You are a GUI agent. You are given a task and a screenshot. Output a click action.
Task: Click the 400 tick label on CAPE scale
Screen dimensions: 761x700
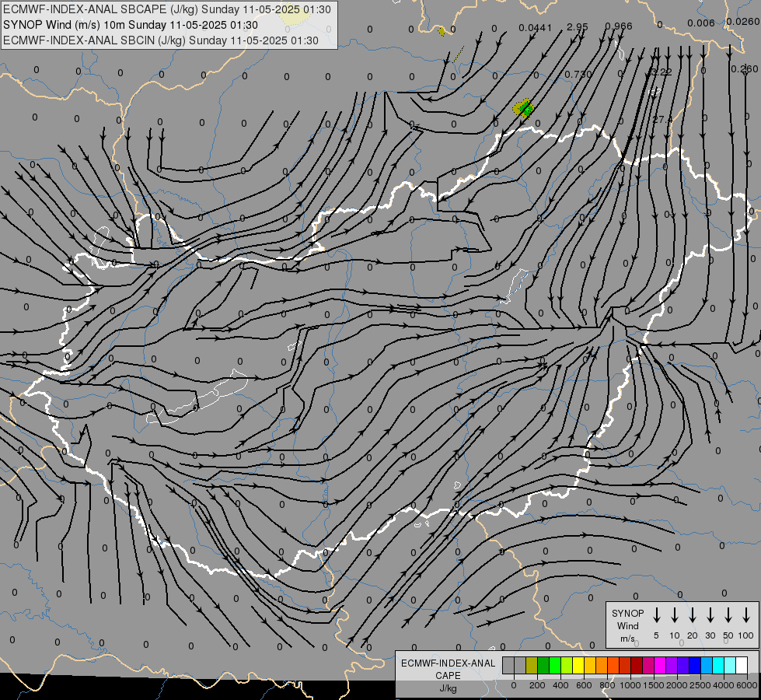(x=560, y=685)
